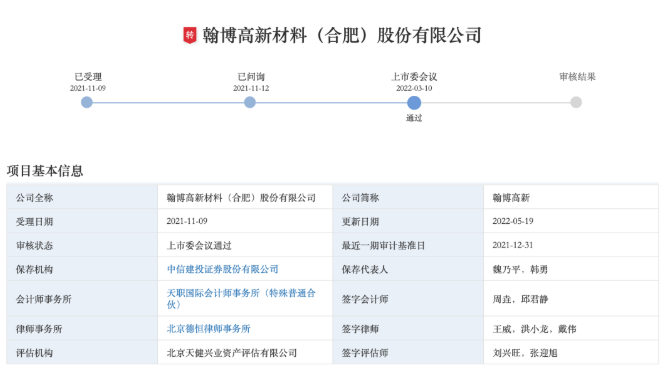Click the 2021-12-31 audit date value
Viewport: 668px width, 370px height.
click(513, 245)
